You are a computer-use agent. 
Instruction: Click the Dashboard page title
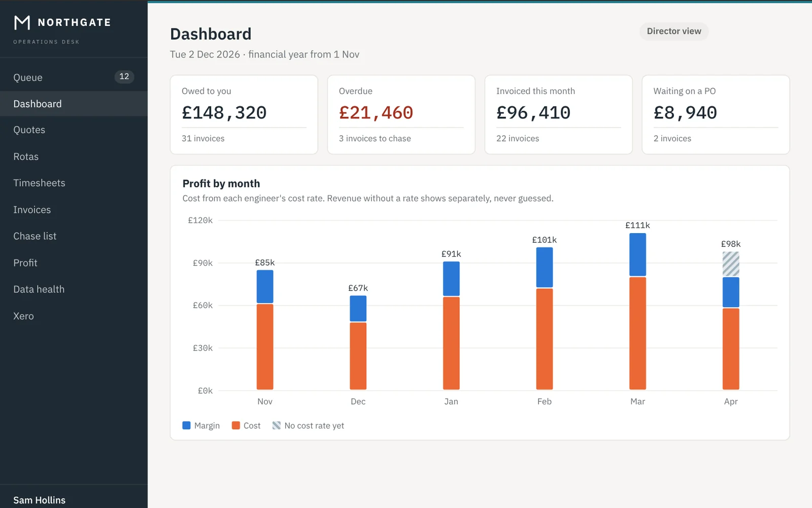click(211, 34)
